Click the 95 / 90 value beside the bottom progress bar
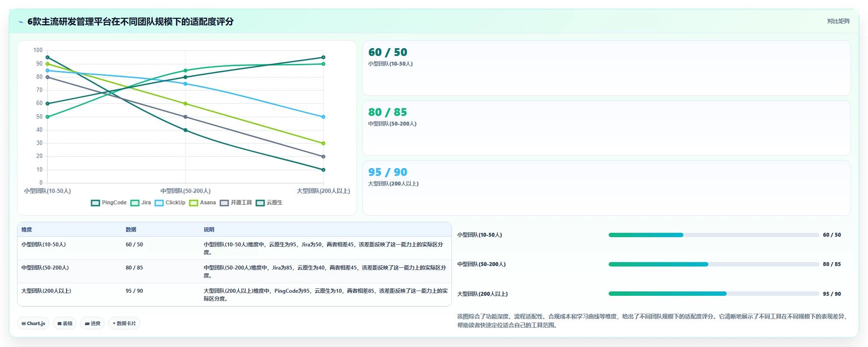868x347 pixels. (x=832, y=294)
